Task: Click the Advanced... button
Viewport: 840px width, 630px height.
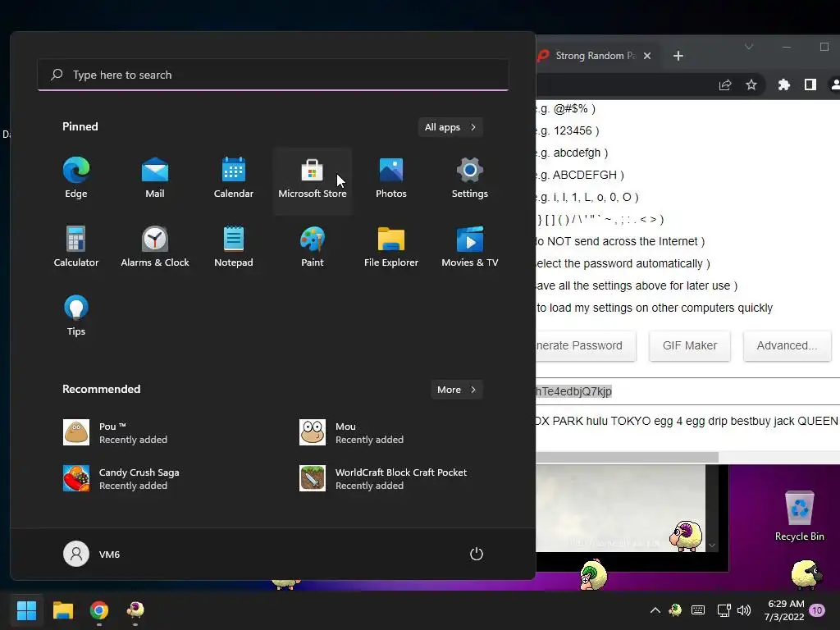Action: 787,345
